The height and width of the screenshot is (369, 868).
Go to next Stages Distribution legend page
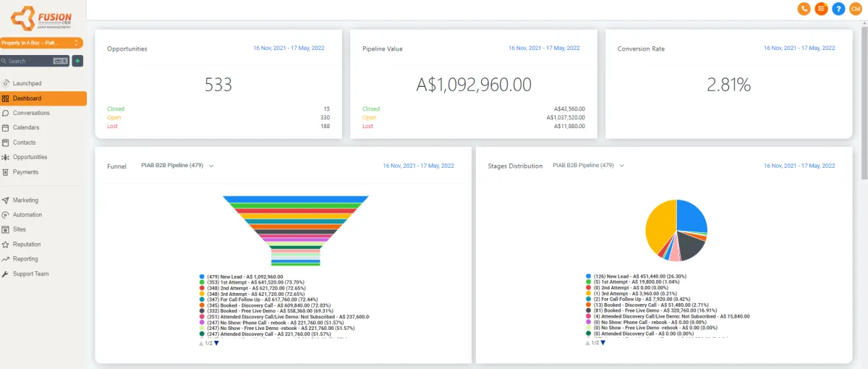click(x=603, y=344)
